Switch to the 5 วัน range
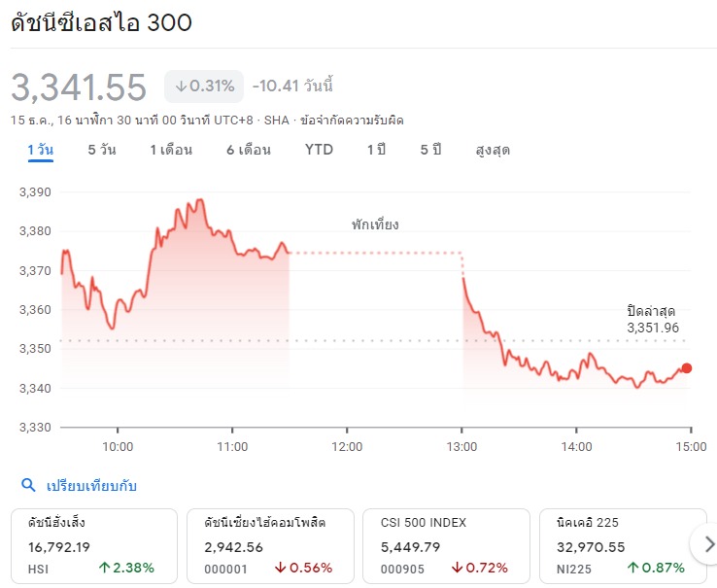717x588 pixels. point(102,150)
